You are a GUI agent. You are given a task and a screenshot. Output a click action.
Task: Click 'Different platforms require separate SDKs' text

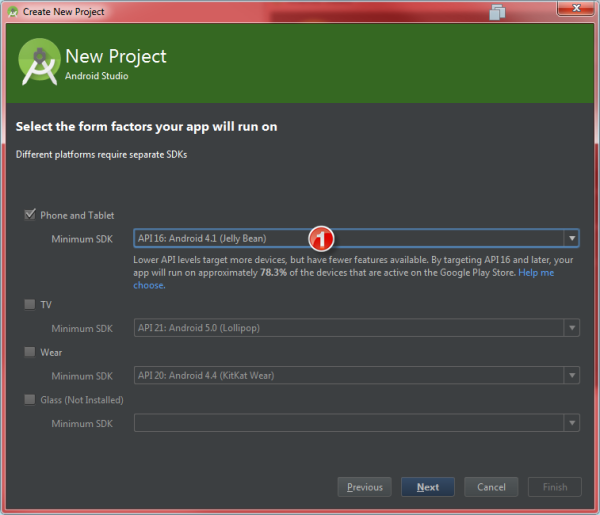[x=101, y=155]
